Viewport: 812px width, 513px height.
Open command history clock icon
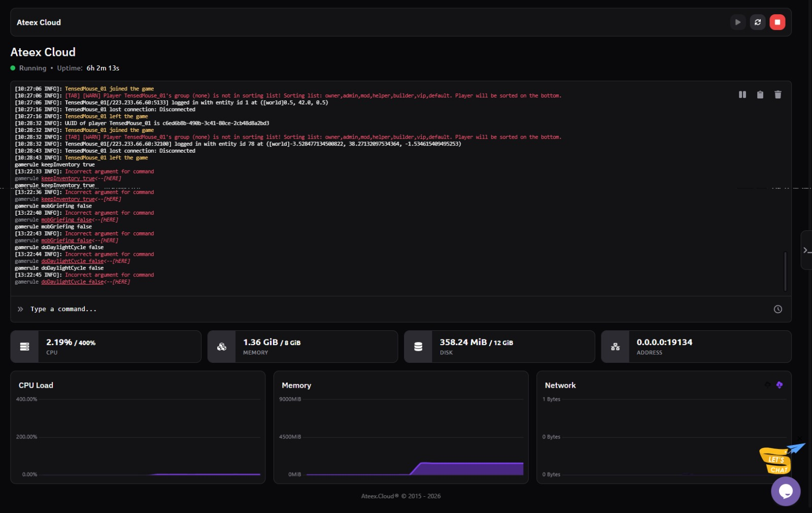tap(778, 309)
